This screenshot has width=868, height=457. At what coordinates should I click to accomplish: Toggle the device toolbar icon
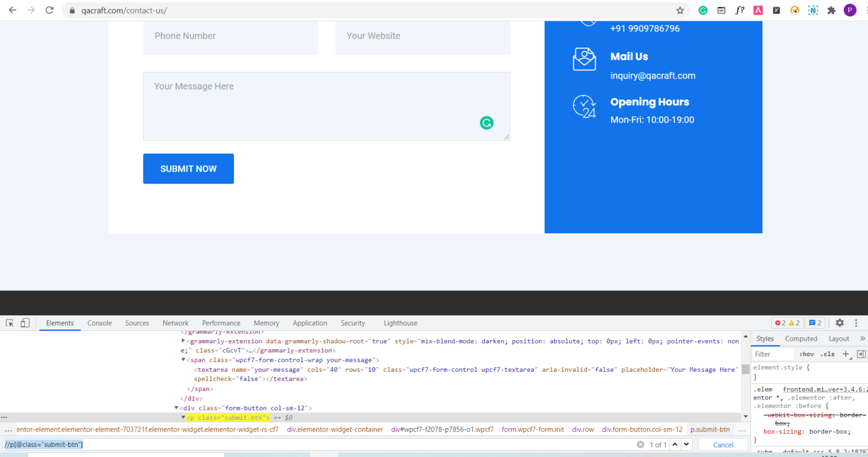click(25, 323)
